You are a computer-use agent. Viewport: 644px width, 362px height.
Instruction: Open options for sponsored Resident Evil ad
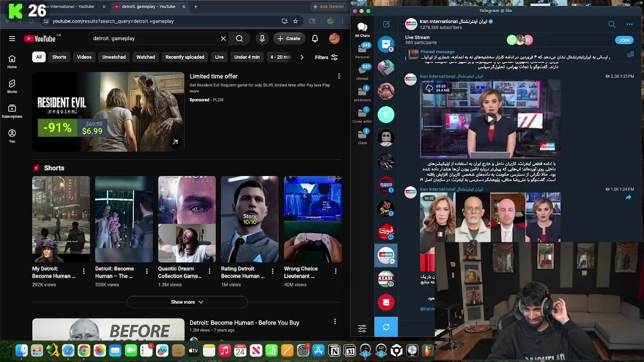pyautogui.click(x=339, y=76)
